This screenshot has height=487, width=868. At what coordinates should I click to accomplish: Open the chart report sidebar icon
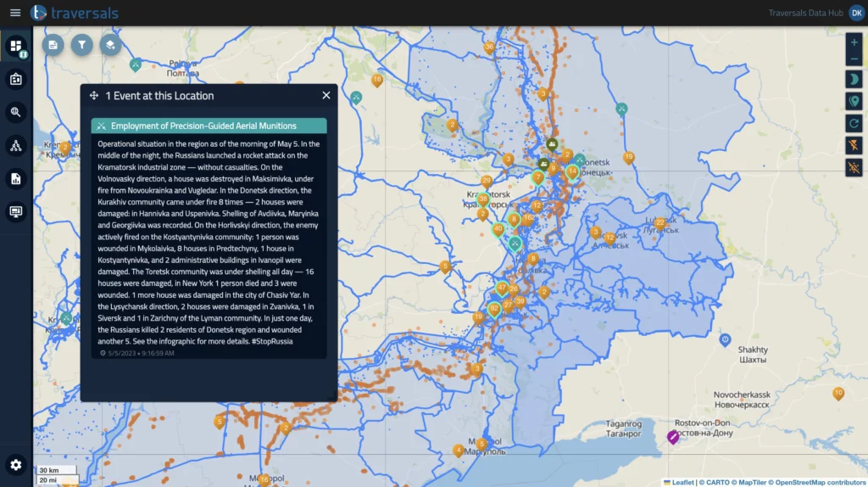16,178
